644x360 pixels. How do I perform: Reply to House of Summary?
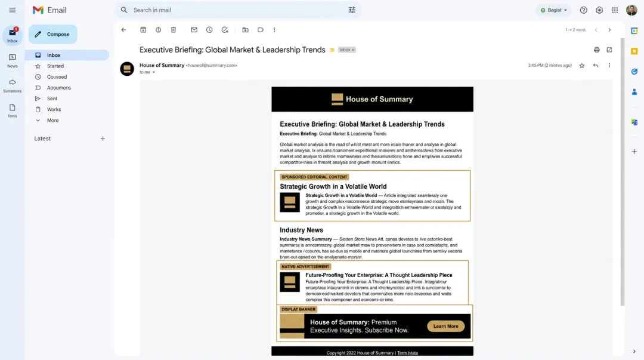[596, 66]
